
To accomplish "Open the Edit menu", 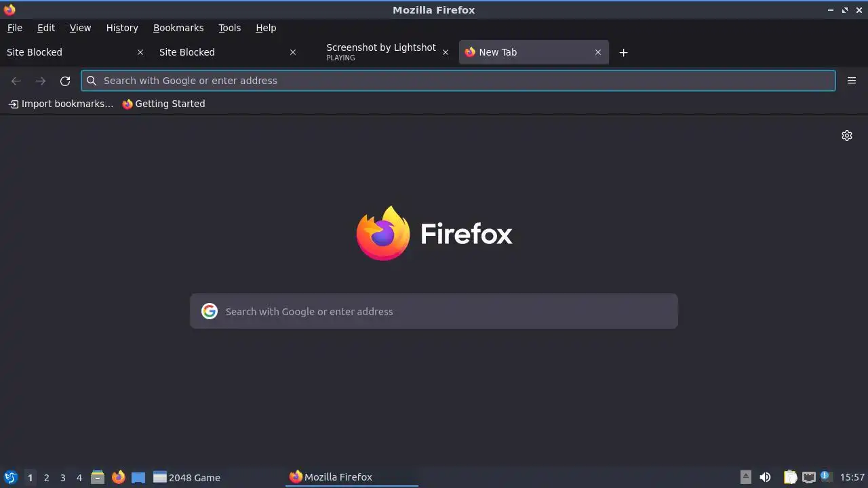I will tap(46, 28).
